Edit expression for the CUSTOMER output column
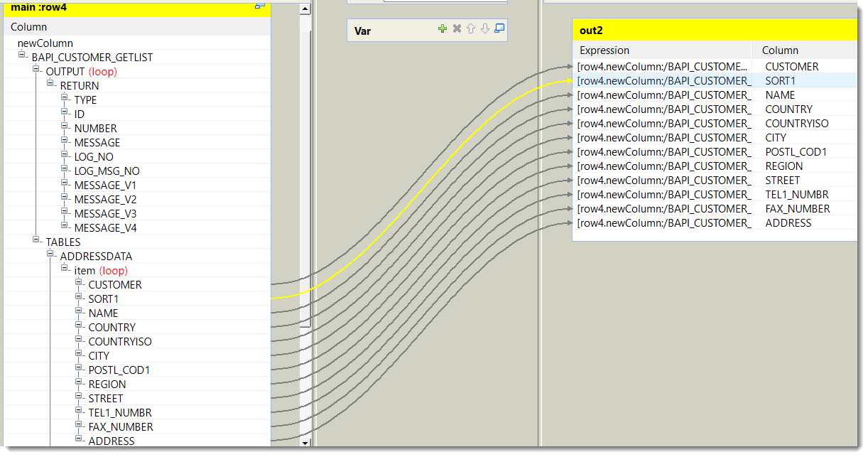 click(662, 66)
